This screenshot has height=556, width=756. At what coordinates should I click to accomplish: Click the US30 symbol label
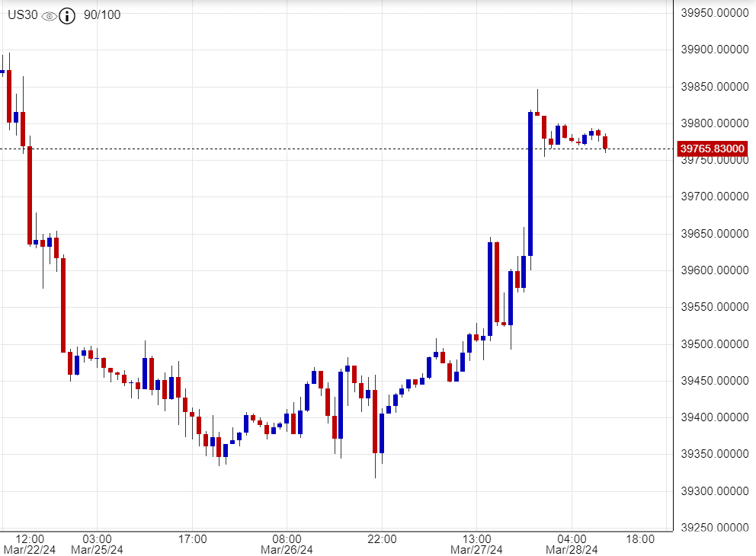click(23, 15)
